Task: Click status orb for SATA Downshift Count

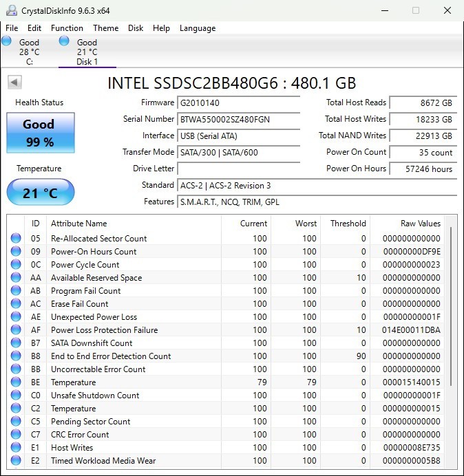Action: point(16,343)
